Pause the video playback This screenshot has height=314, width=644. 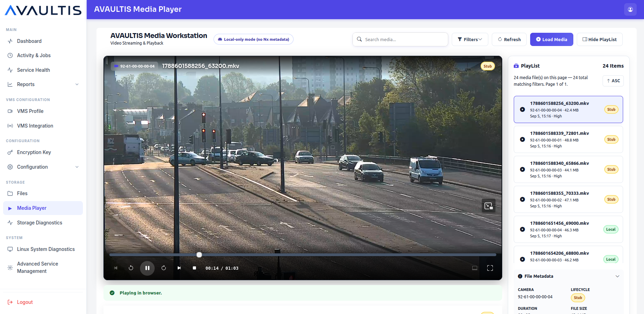click(x=147, y=268)
